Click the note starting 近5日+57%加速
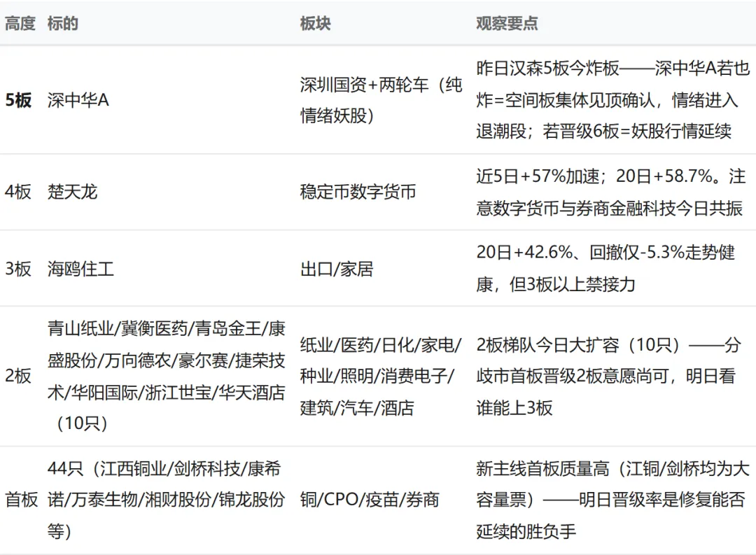756x555 pixels. (611, 192)
